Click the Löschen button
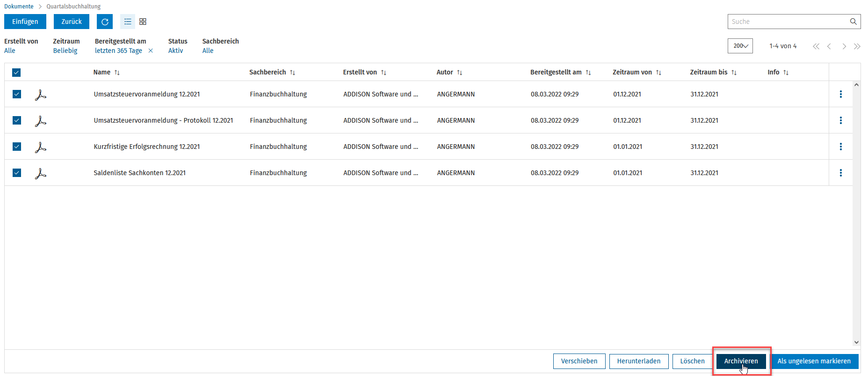Image resolution: width=868 pixels, height=376 pixels. (x=693, y=361)
